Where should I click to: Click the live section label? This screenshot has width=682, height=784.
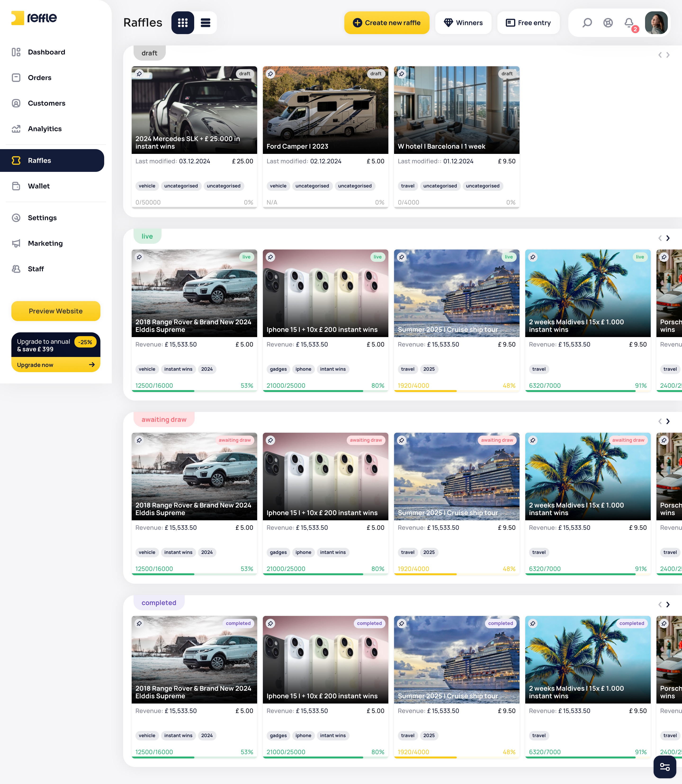147,236
